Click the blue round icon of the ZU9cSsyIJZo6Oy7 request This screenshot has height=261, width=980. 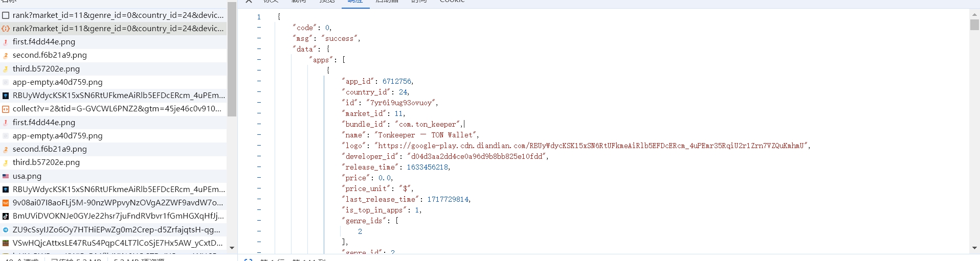tap(6, 230)
